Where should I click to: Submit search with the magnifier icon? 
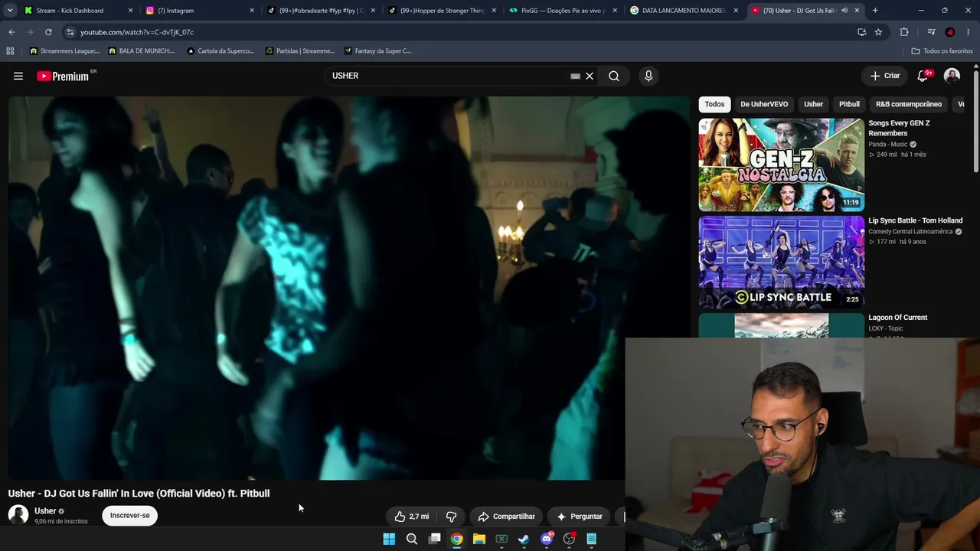coord(614,76)
